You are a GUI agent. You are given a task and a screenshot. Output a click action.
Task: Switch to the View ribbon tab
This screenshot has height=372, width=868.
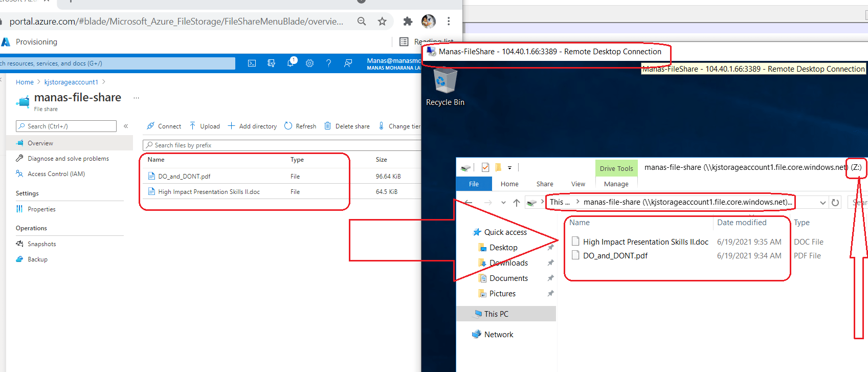(x=578, y=184)
